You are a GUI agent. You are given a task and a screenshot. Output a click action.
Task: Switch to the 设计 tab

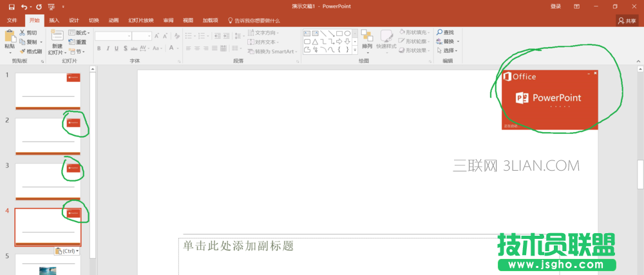tap(74, 21)
